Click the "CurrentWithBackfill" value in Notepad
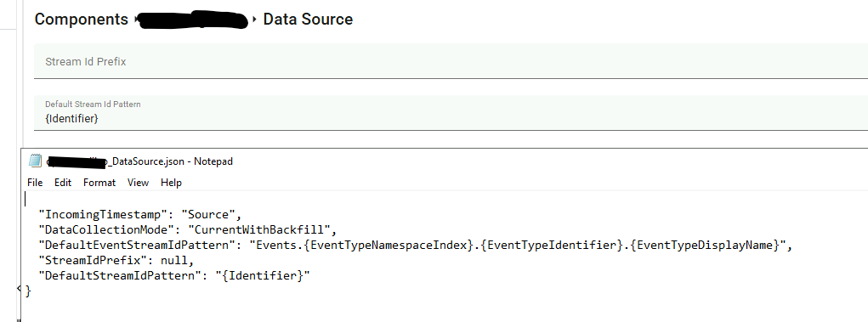This screenshot has height=322, width=868. (259, 229)
